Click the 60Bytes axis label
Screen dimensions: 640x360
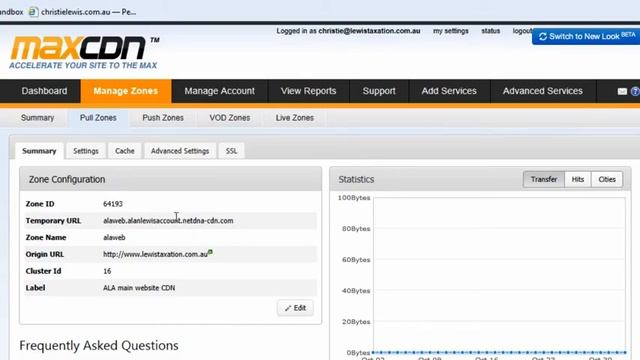click(x=356, y=260)
